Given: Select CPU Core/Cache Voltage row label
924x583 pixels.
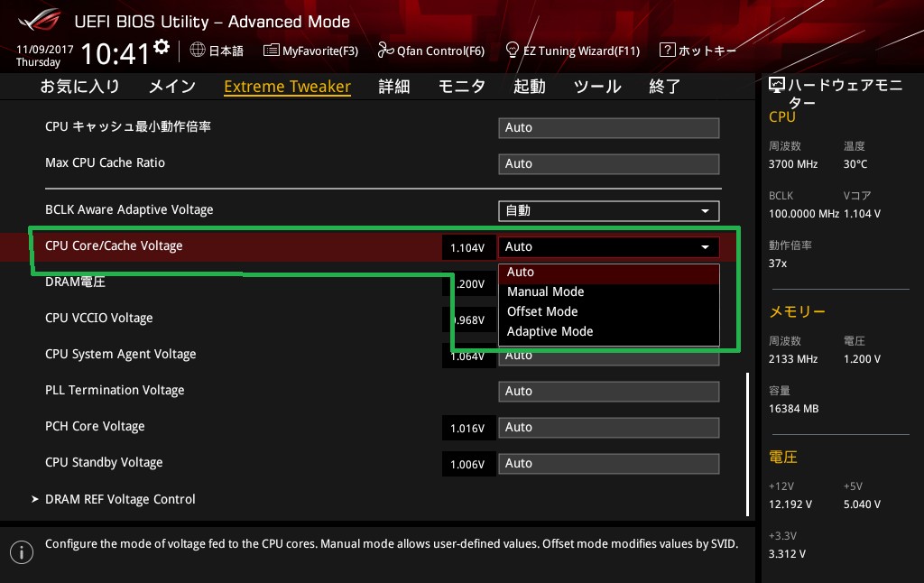Looking at the screenshot, I should pyautogui.click(x=114, y=245).
